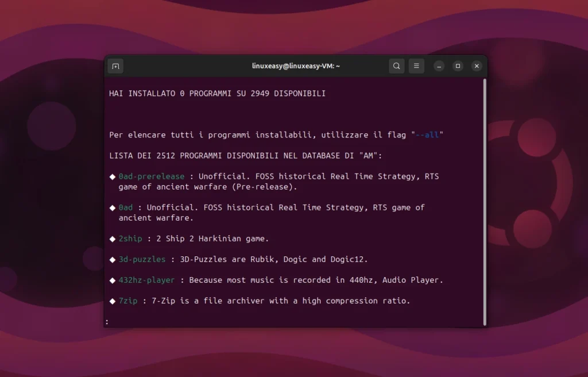Select the magnifying glass search icon
Viewport: 588px width, 377px height.
396,66
